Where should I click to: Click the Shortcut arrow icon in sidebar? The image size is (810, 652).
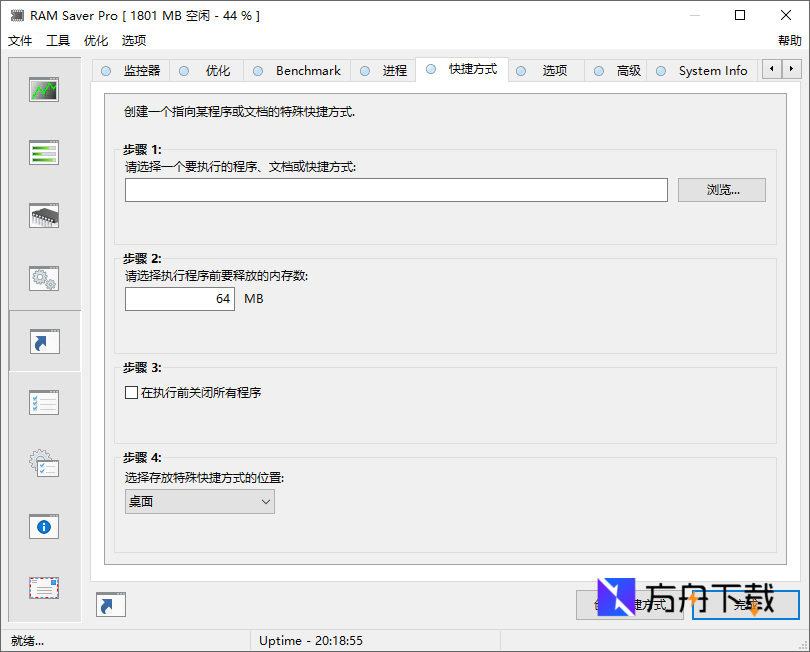(x=43, y=341)
